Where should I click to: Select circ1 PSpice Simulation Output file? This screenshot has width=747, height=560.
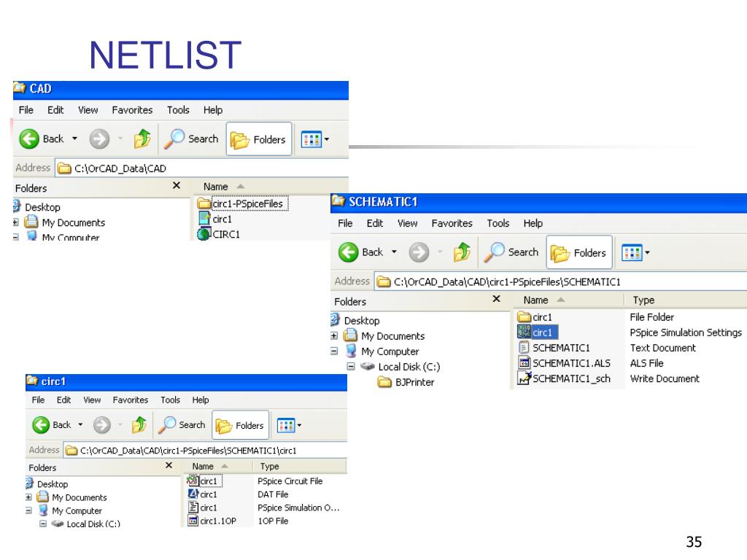coord(203,507)
